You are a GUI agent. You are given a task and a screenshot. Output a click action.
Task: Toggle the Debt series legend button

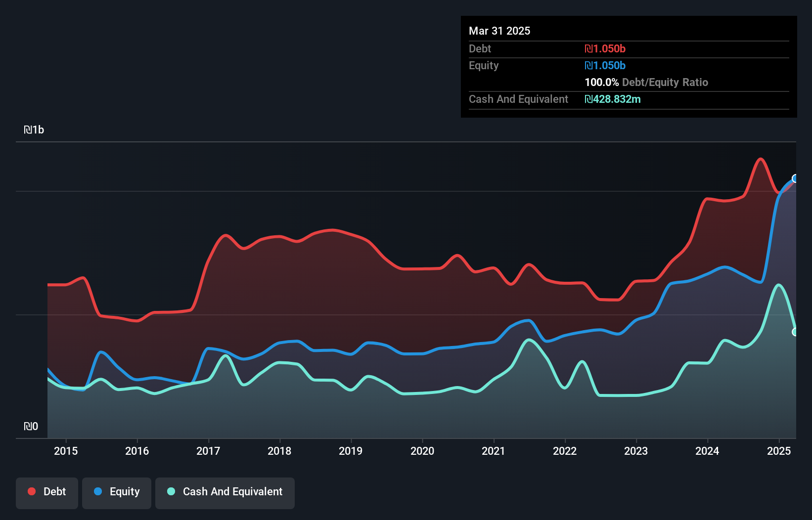click(47, 493)
